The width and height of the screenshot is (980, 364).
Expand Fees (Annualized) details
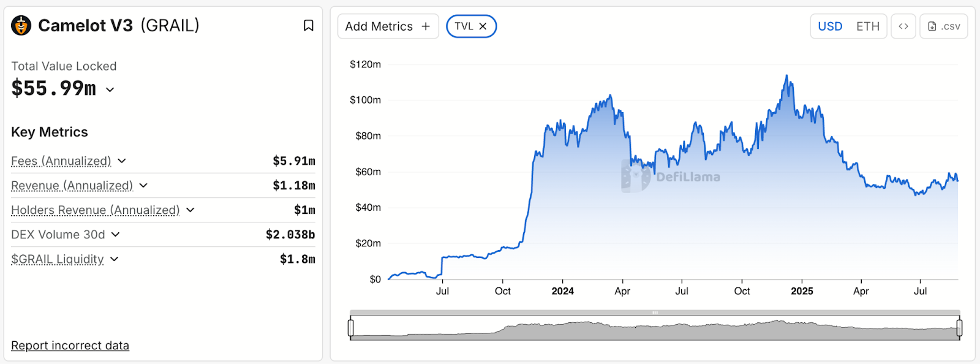pyautogui.click(x=122, y=161)
